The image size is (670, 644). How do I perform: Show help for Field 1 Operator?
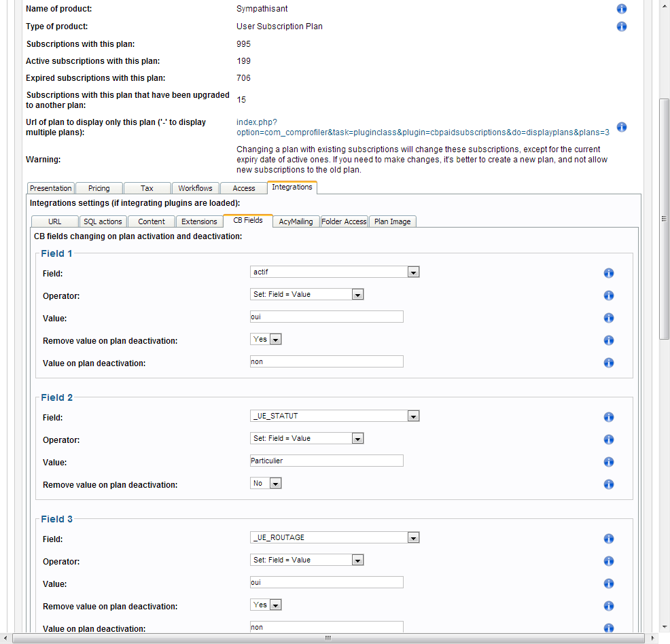608,296
